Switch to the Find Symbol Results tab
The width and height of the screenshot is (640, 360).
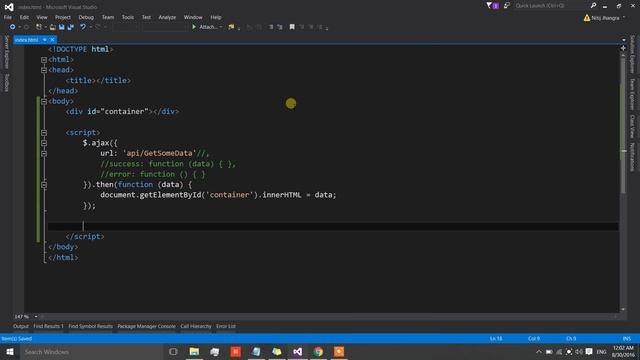click(x=90, y=326)
